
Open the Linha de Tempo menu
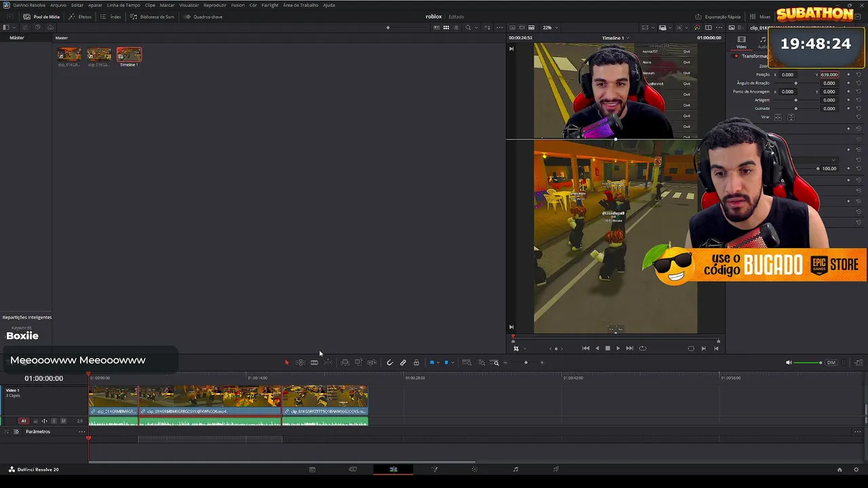pyautogui.click(x=123, y=5)
